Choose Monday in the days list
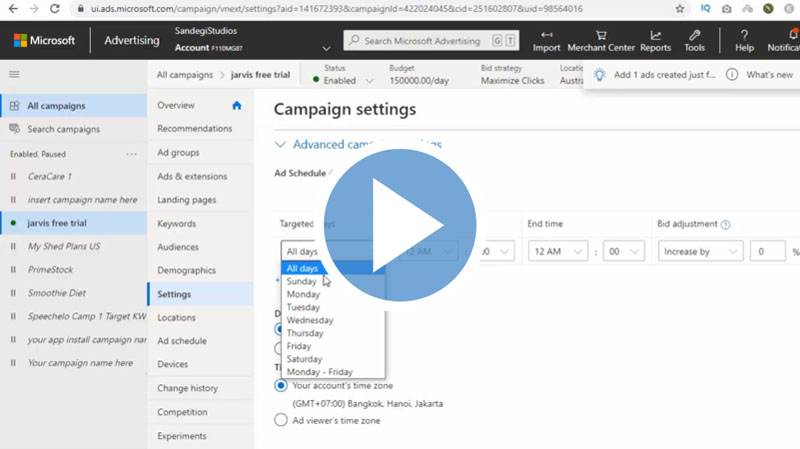Viewport: 800px width, 449px height. point(333,294)
